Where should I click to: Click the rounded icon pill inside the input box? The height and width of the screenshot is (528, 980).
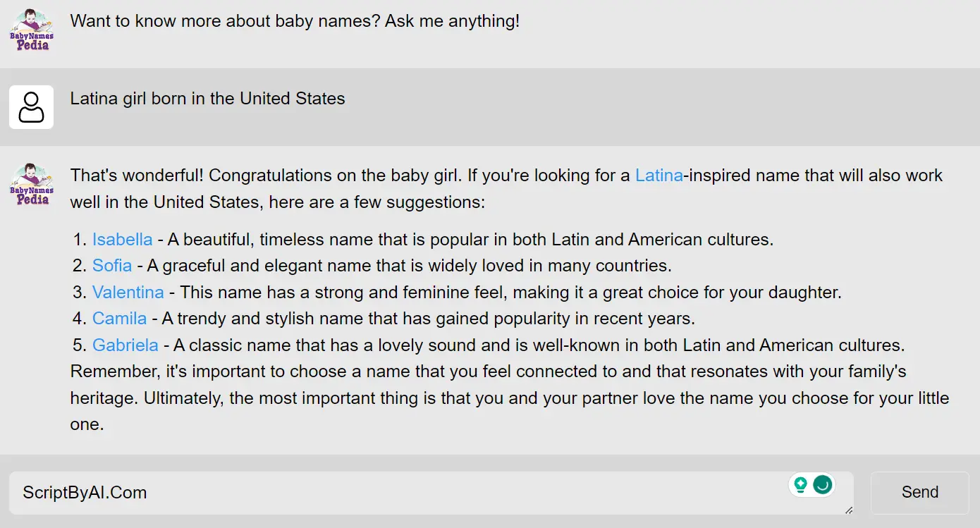pos(811,484)
